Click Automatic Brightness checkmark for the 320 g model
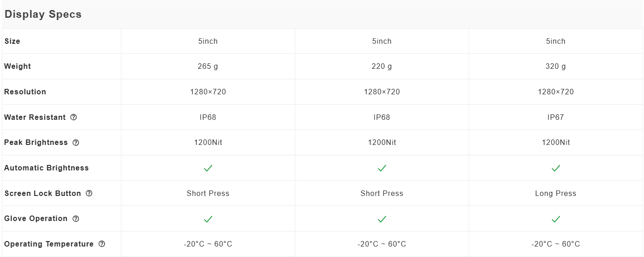The width and height of the screenshot is (644, 257). click(x=556, y=168)
